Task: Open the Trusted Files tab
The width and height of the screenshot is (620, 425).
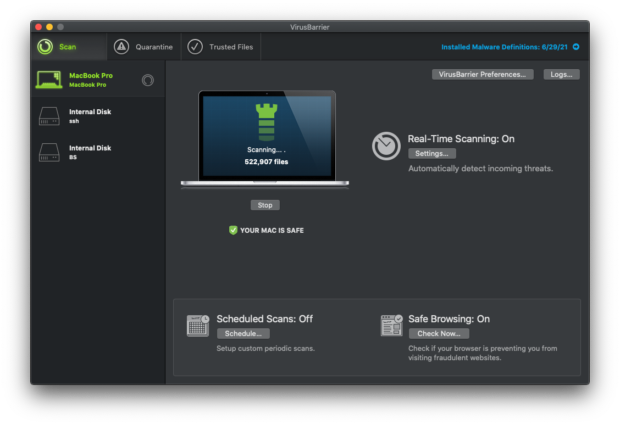Action: pos(230,47)
